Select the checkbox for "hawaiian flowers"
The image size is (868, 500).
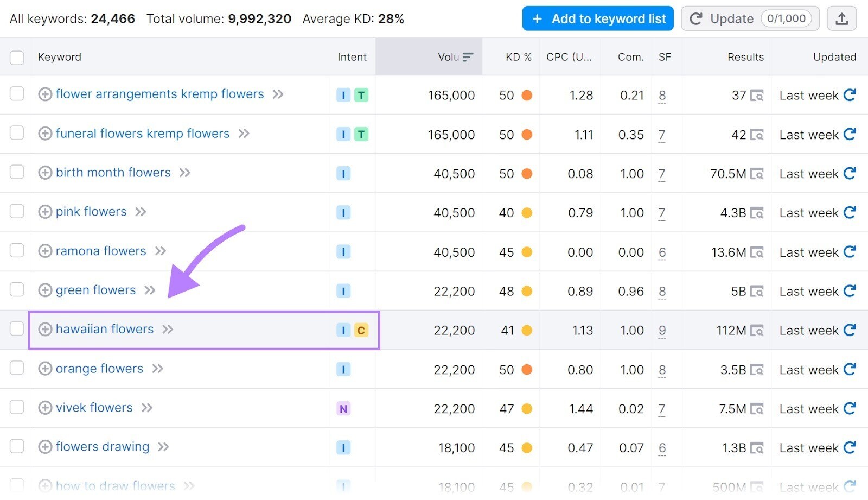tap(17, 329)
